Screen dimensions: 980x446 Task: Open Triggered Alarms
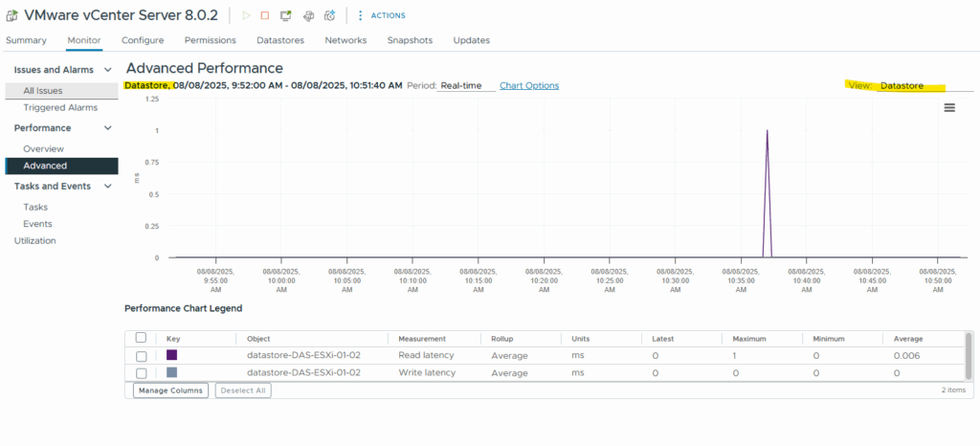pos(60,107)
